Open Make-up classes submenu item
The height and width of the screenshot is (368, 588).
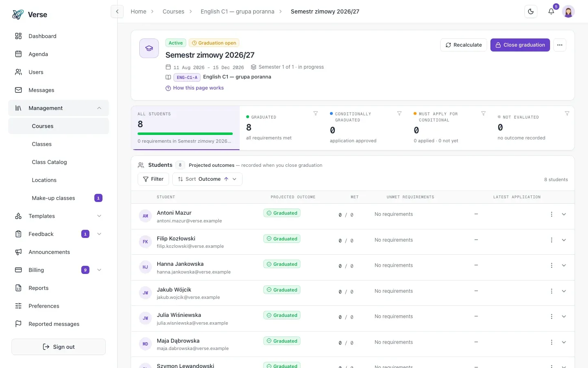click(58, 198)
